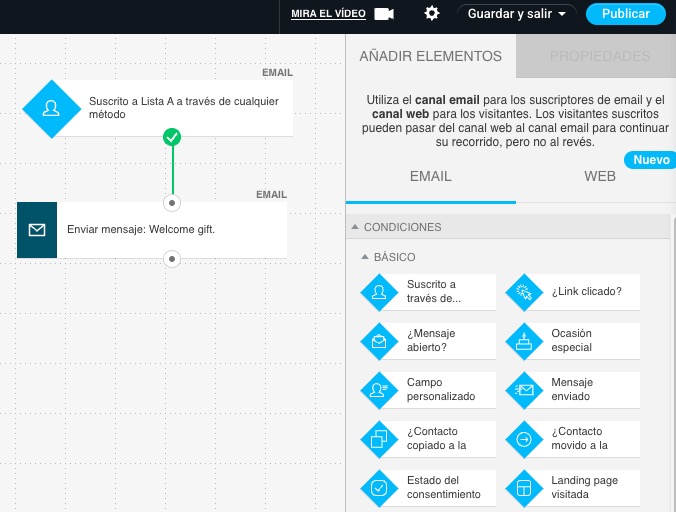
Task: Open settings gear icon
Action: (x=432, y=13)
